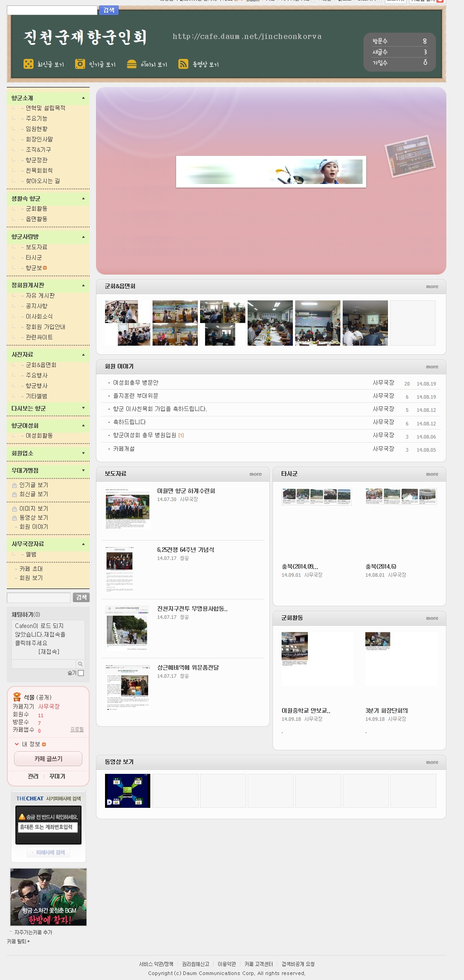The image size is (464, 980).
Task: Click the 카페 글쓰기 button
Action: coord(48,759)
